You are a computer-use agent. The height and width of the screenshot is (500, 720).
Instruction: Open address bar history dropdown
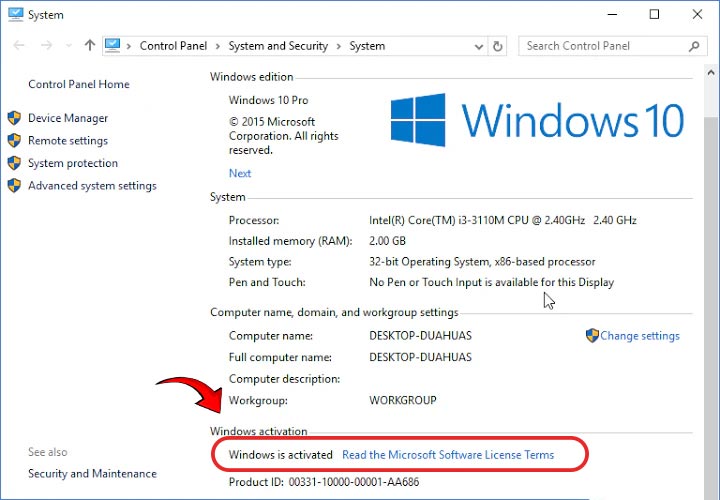[x=478, y=46]
